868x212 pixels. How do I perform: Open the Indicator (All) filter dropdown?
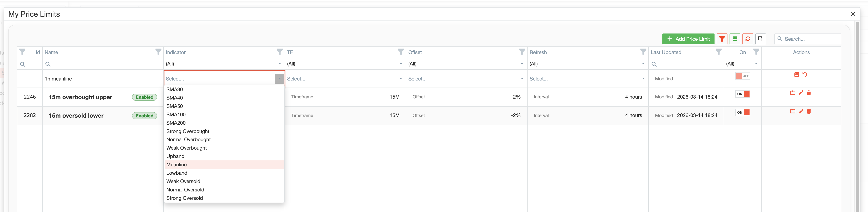coord(224,64)
